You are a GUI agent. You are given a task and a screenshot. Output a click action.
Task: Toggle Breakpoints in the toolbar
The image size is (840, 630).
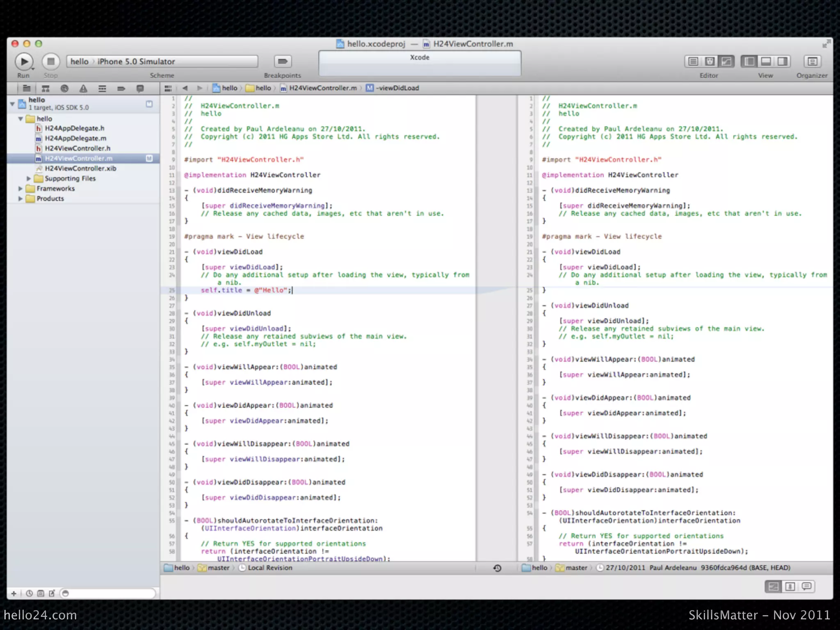point(282,62)
